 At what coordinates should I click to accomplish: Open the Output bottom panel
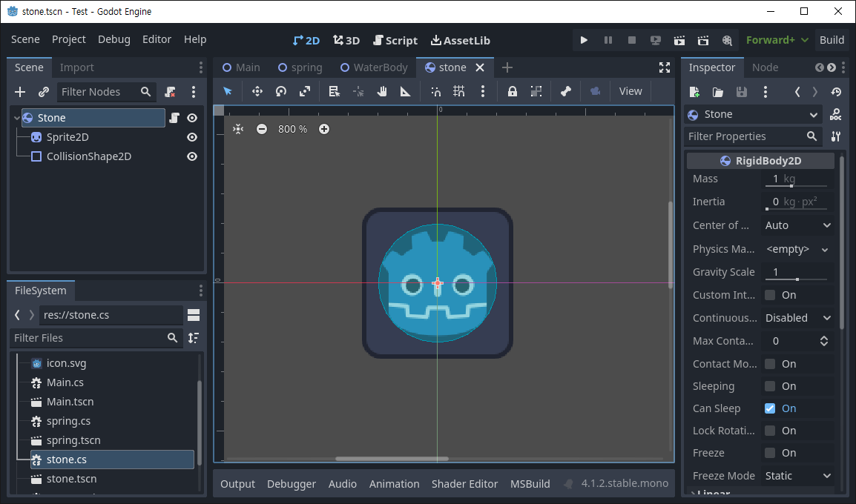coord(237,484)
